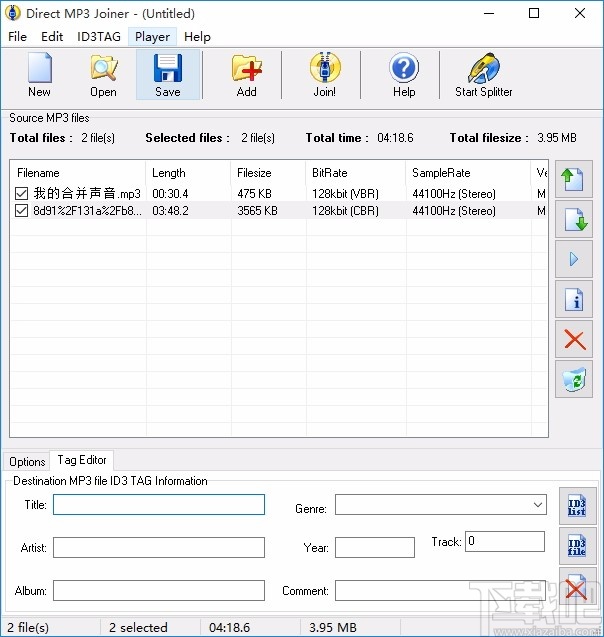The width and height of the screenshot is (604, 637).
Task: Click the New project toolbar icon
Action: click(39, 75)
